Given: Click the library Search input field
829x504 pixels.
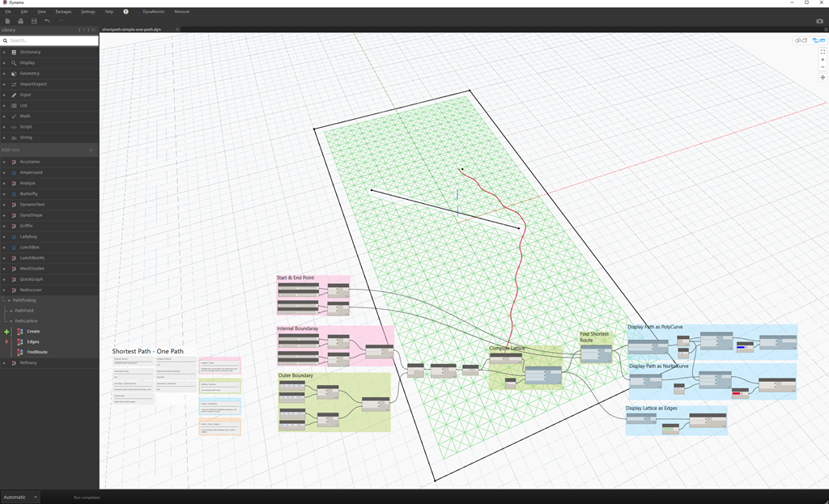Looking at the screenshot, I should 49,40.
